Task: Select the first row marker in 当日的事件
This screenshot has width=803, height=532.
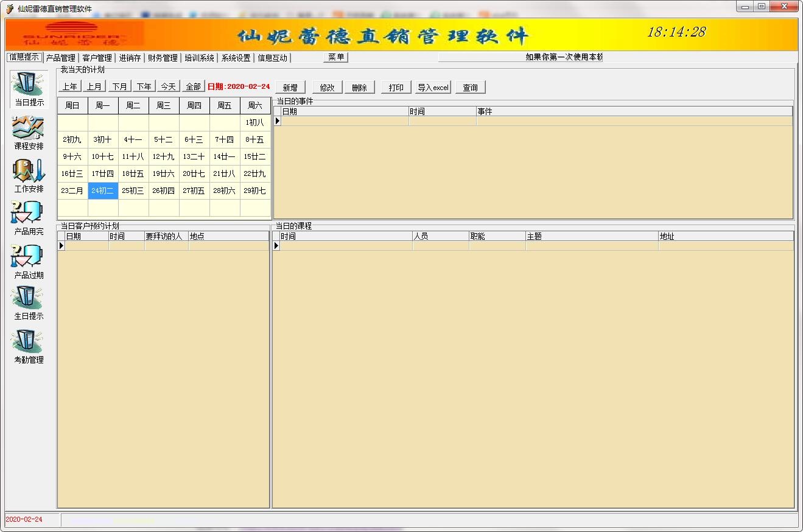Action: (278, 121)
